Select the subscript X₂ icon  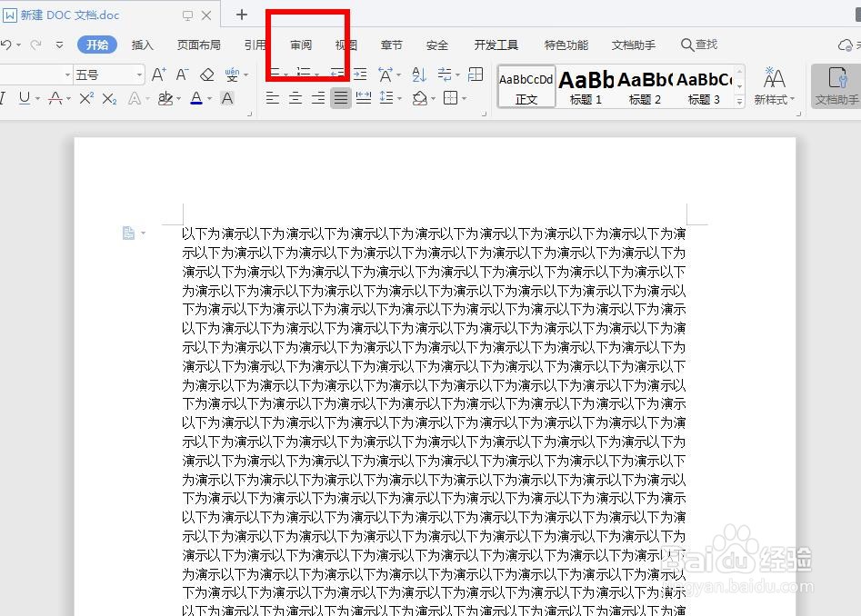(109, 99)
